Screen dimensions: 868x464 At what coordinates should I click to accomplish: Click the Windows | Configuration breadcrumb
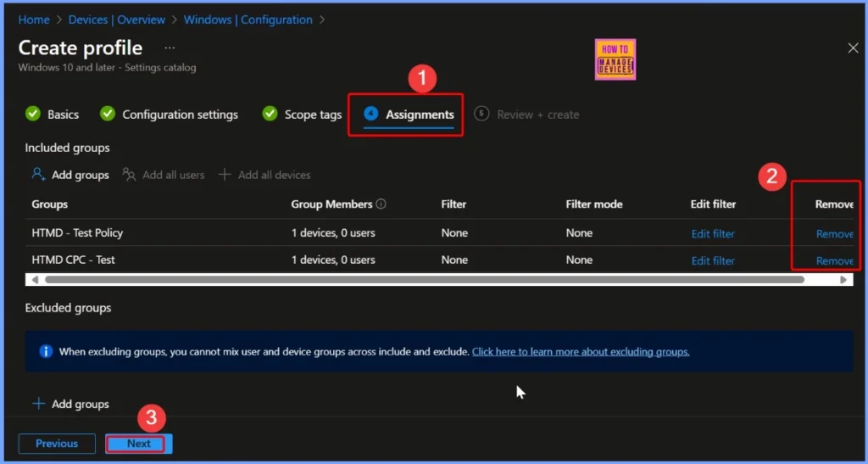tap(249, 20)
